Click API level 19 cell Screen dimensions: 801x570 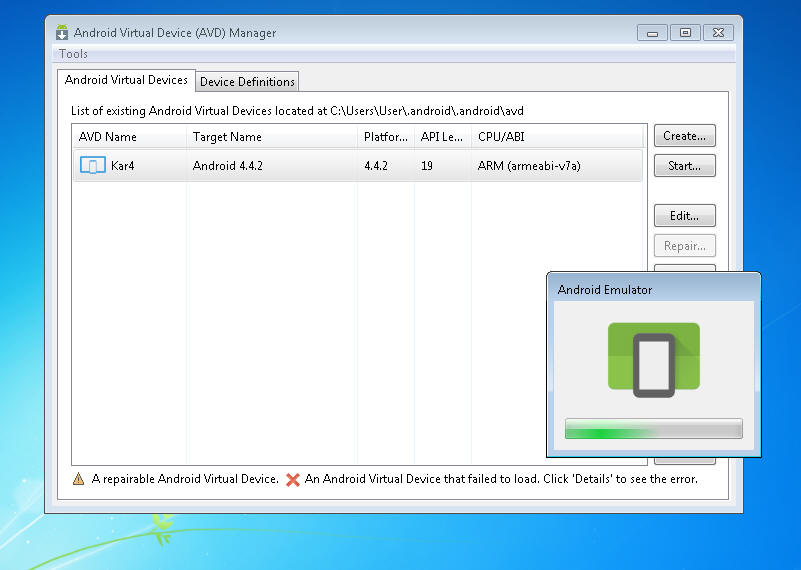(427, 166)
